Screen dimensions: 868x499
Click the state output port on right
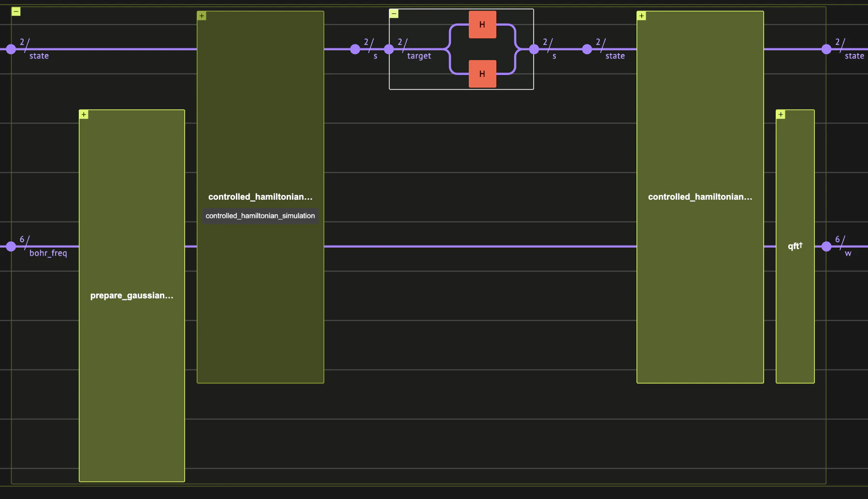tap(826, 49)
